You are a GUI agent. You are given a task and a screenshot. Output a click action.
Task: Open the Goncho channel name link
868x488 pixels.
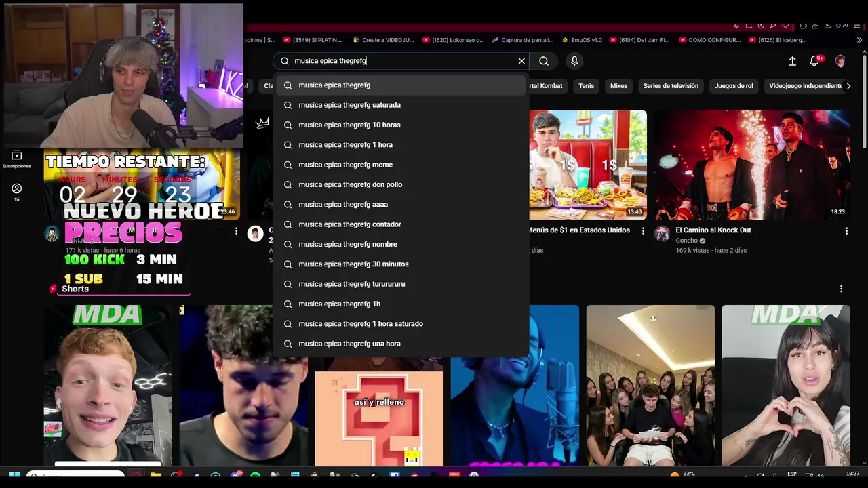(686, 241)
